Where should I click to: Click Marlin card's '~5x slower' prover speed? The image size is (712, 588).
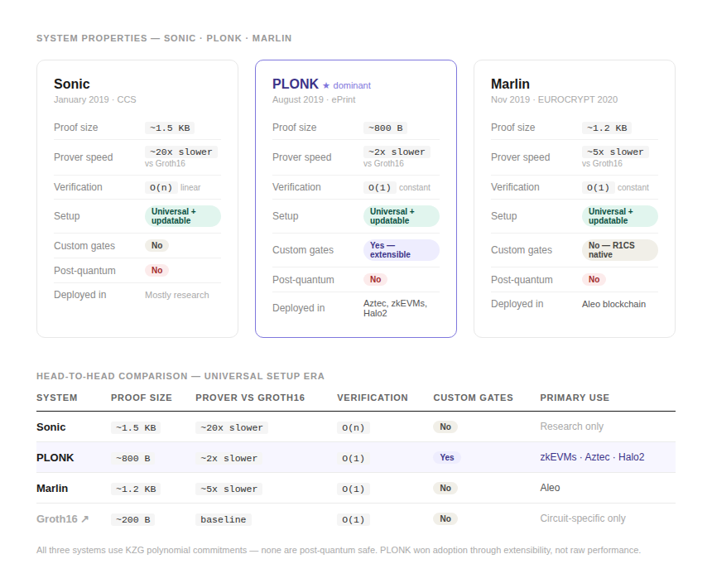point(615,152)
